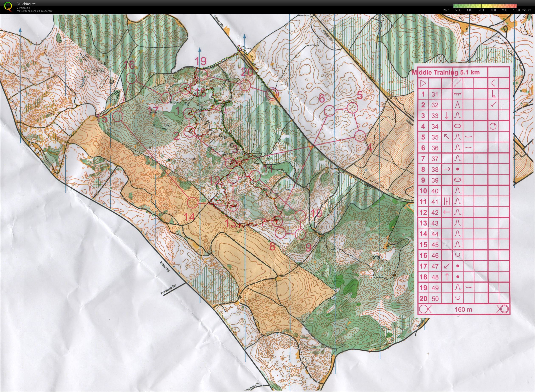Click control circle 6 on the map
This screenshot has height=392, width=535.
tap(330, 111)
